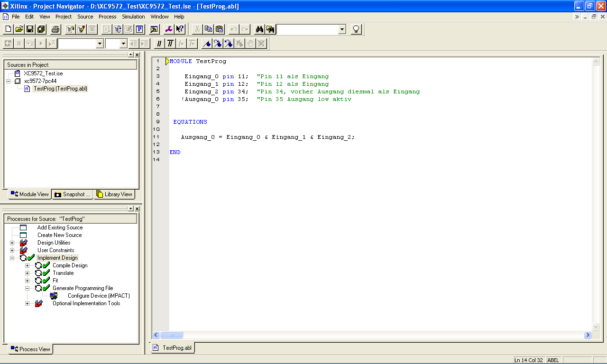Click the Redo arrow icon
Image resolution: width=607 pixels, height=364 pixels.
[245, 29]
